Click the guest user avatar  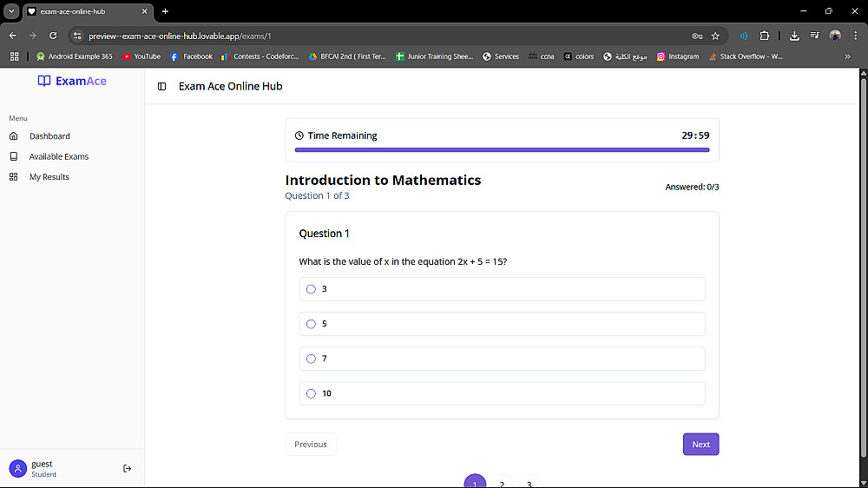[17, 469]
